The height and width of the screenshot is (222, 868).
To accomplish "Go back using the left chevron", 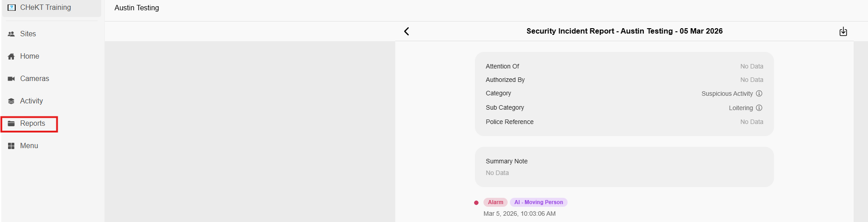I will [x=406, y=31].
